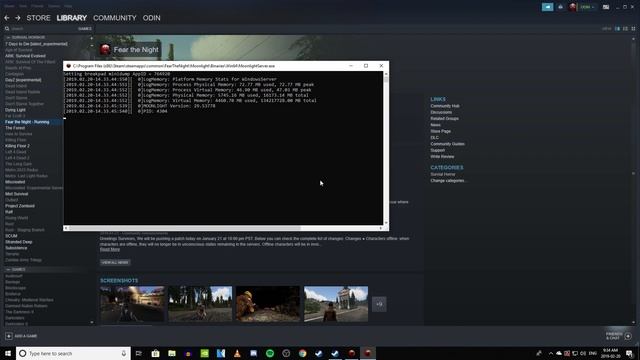Click the Big Picture mode icon
This screenshot has height=360, width=640.
pos(606,7)
